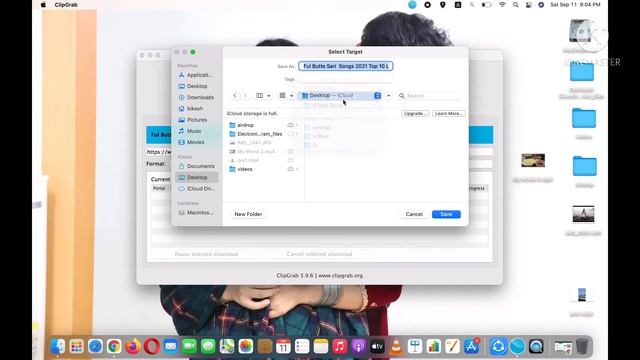Open the Desktop — iCloud location popup
This screenshot has height=360, width=640.
tap(341, 96)
